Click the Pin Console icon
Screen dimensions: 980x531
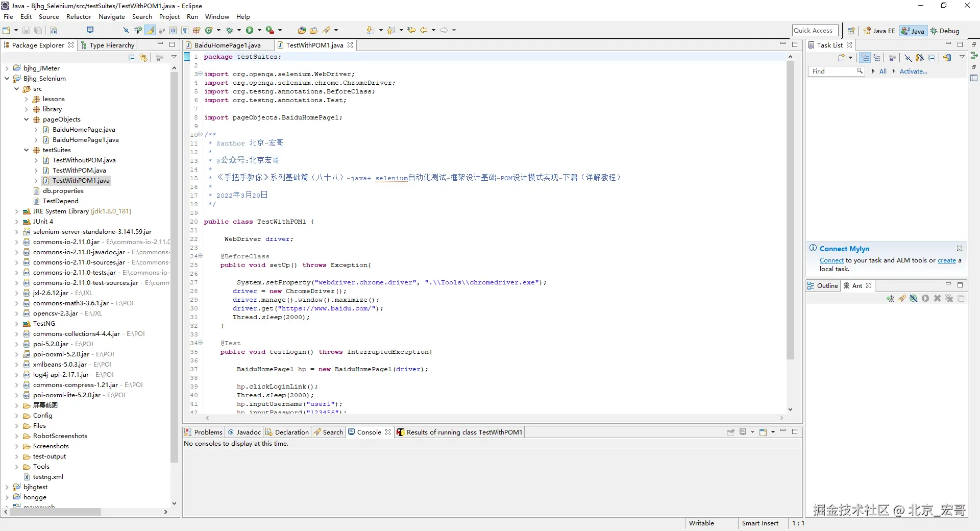731,432
